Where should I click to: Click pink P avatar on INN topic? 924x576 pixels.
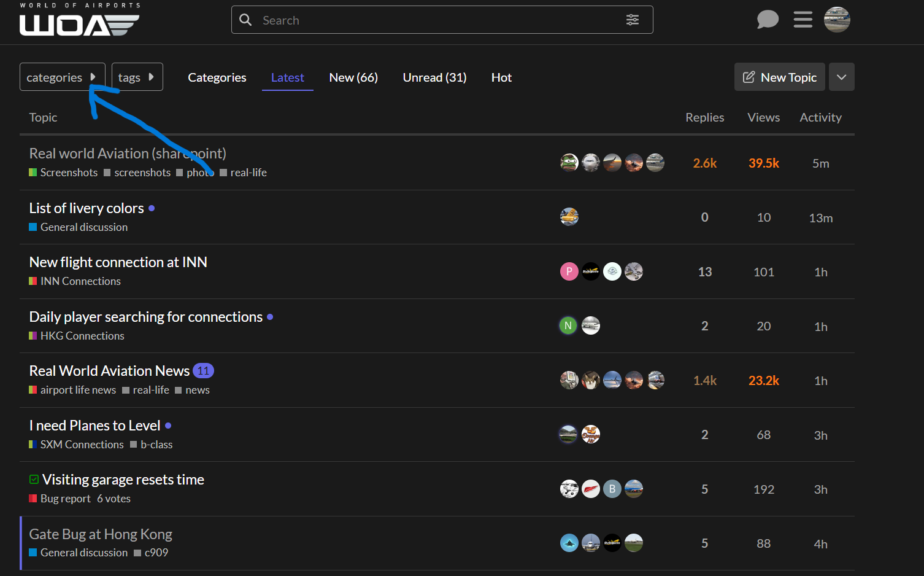pyautogui.click(x=569, y=271)
